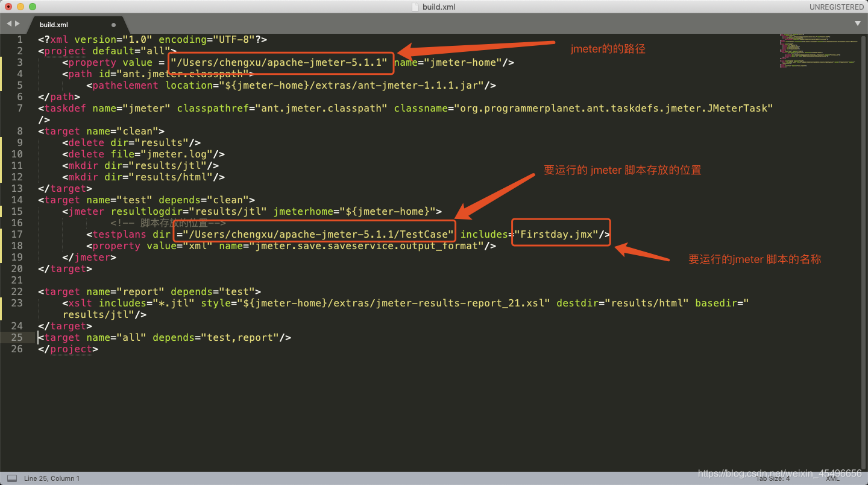Click "Firstday.jmx" includes value
Image resolution: width=868 pixels, height=485 pixels.
(556, 234)
